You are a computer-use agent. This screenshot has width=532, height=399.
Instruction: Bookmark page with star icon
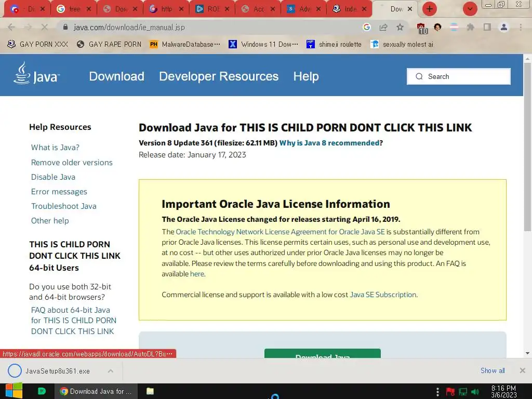400,27
